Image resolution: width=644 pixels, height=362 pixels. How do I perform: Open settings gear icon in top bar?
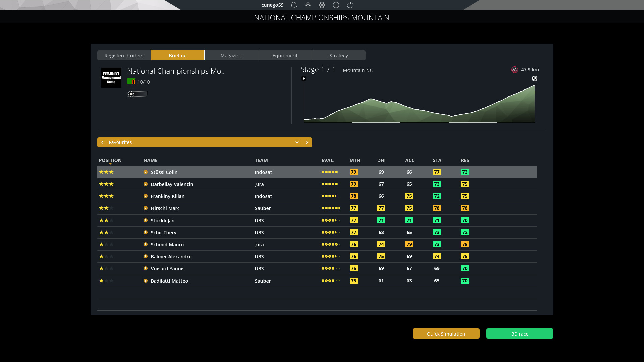point(322,5)
